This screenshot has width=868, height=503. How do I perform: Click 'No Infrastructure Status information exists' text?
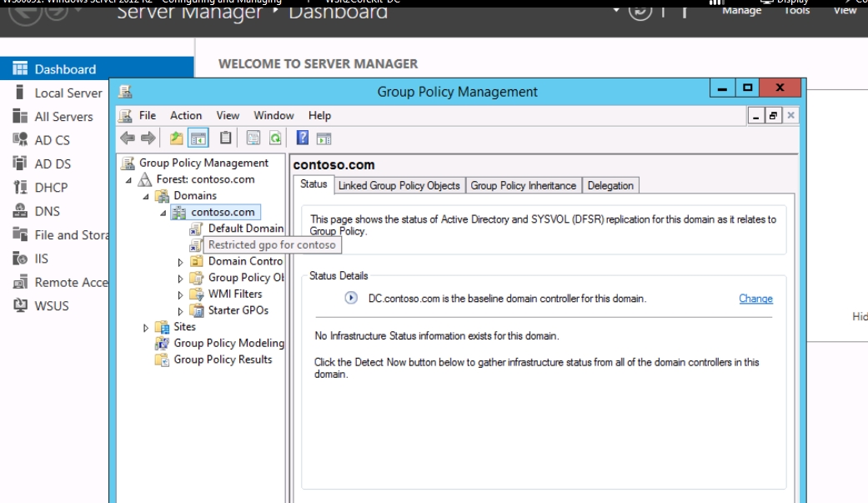pos(437,335)
